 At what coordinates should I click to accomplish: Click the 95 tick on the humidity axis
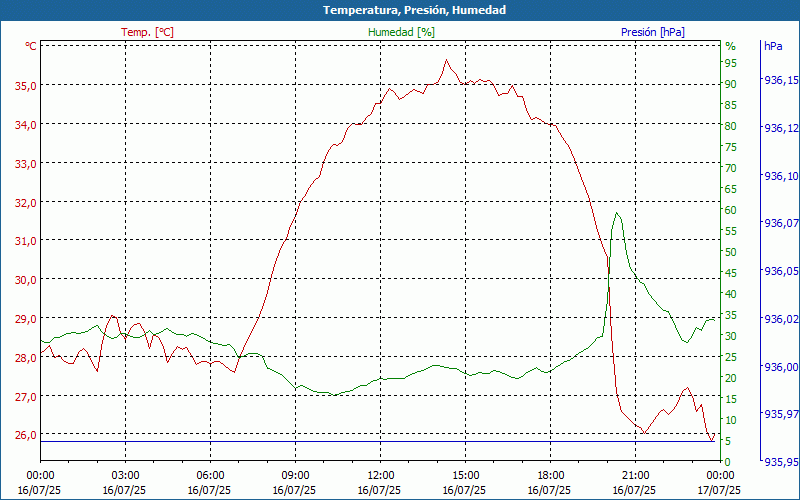pos(730,63)
